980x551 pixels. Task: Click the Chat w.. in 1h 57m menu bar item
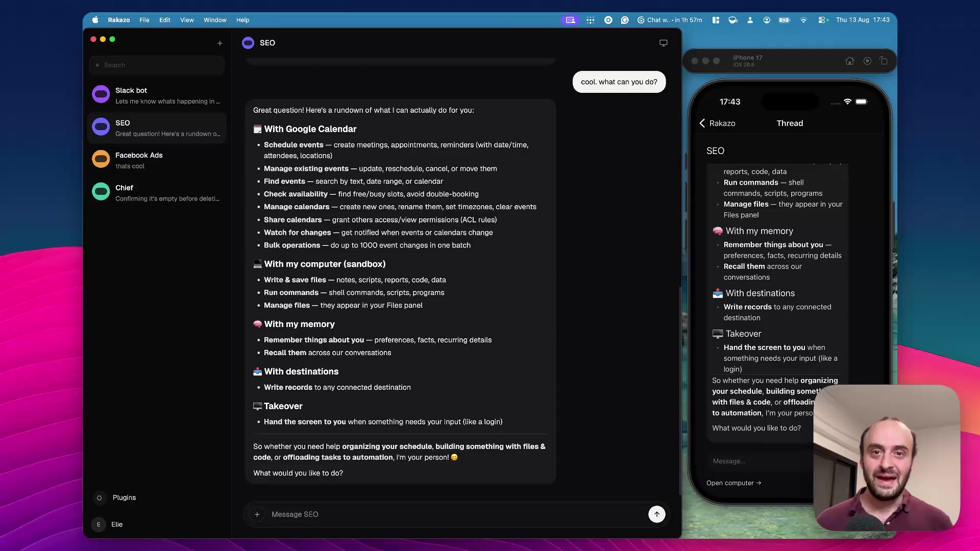[x=670, y=20]
